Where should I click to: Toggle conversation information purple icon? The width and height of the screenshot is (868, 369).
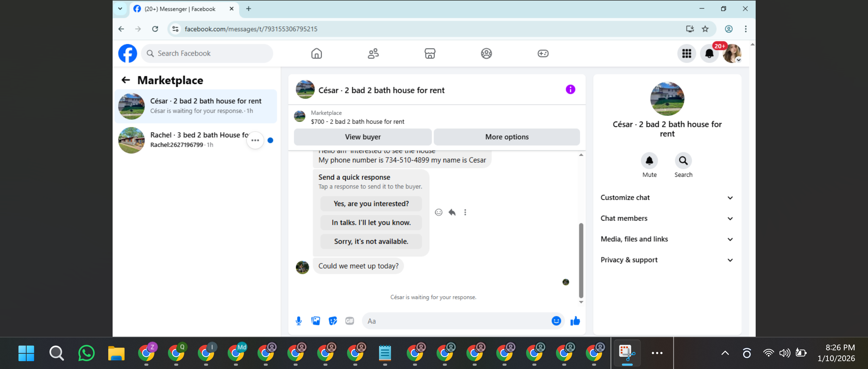[x=570, y=89]
